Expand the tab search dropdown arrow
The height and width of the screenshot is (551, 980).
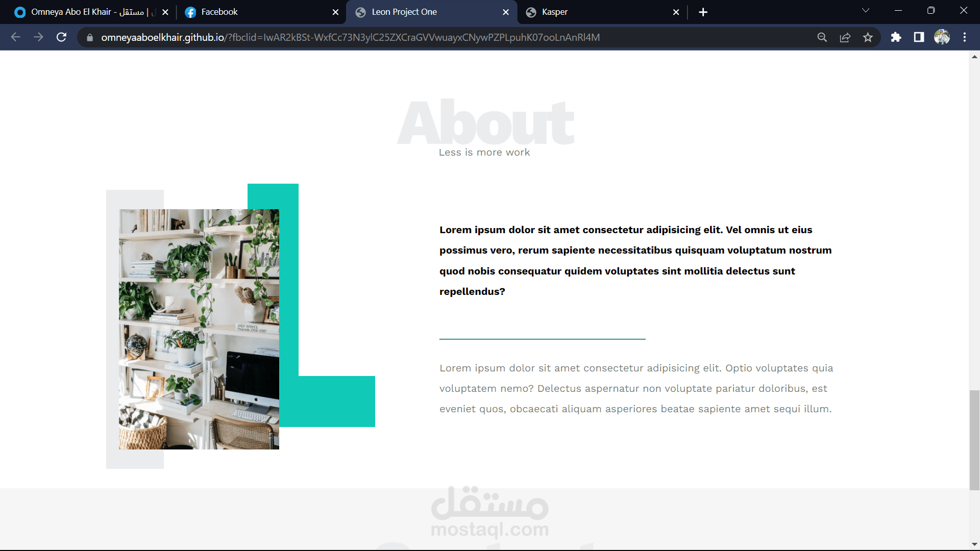(866, 11)
